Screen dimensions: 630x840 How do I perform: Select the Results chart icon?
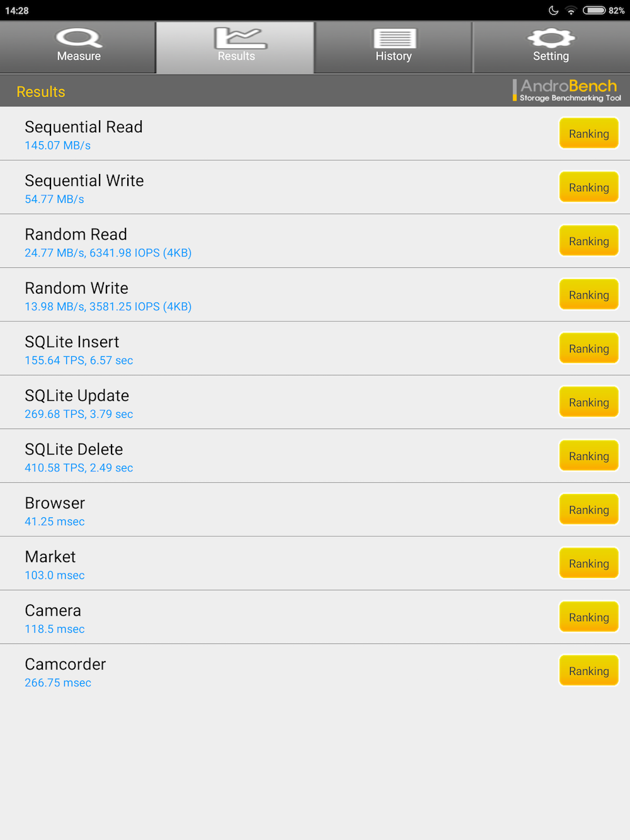240,38
